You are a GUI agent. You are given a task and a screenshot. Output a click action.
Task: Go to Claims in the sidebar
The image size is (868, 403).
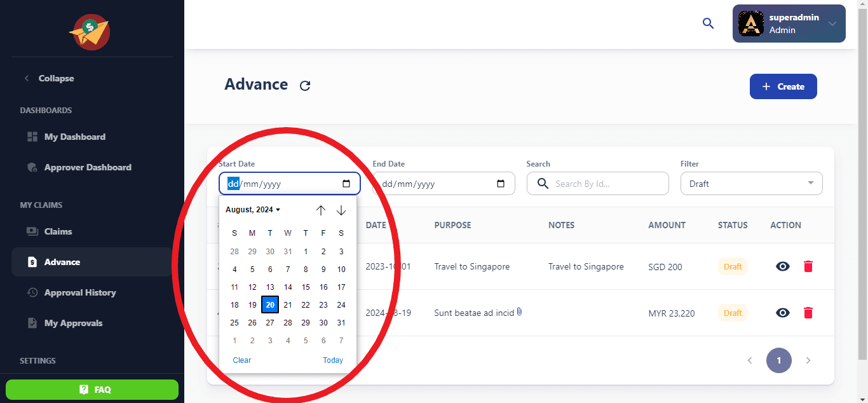click(58, 231)
